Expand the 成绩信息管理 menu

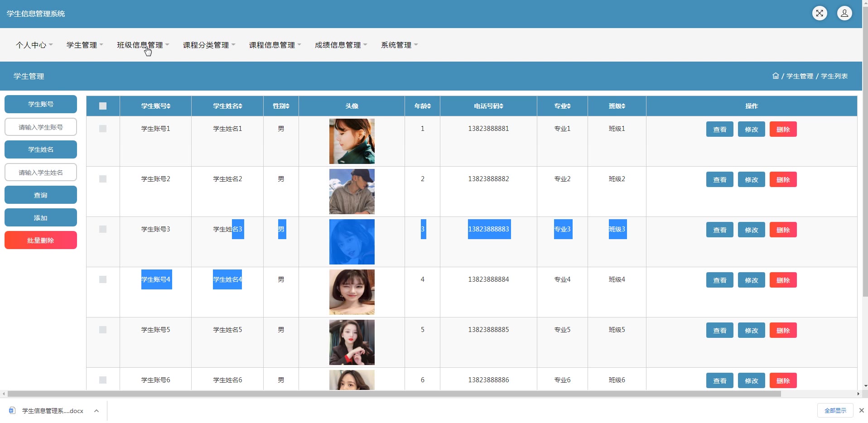pyautogui.click(x=341, y=45)
